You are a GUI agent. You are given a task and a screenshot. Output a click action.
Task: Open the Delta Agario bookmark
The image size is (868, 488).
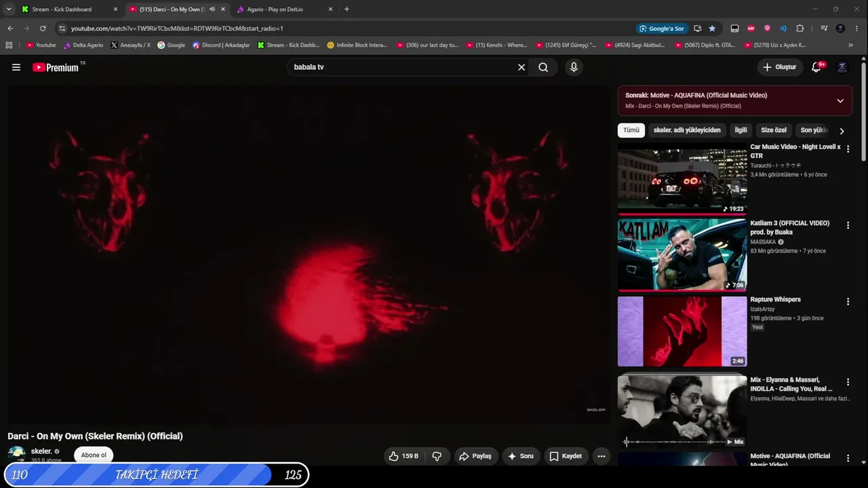pos(83,45)
